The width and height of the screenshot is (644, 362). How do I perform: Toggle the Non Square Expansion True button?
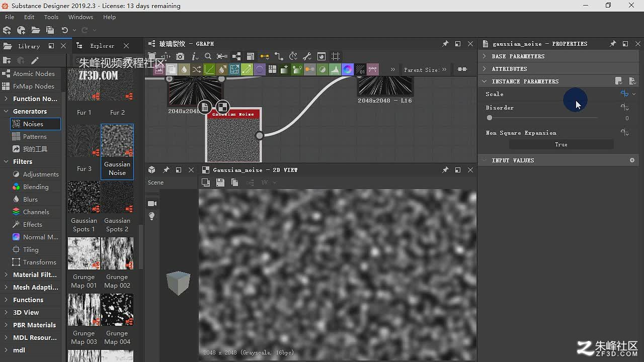coord(561,144)
